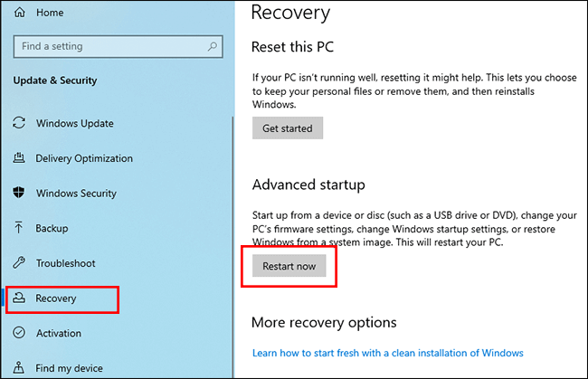Click the Windows Update sync icon
The image size is (588, 379).
point(18,123)
